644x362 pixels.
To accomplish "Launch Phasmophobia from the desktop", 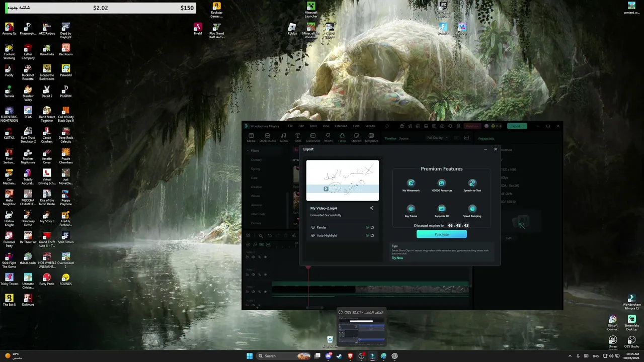I will pyautogui.click(x=28, y=29).
